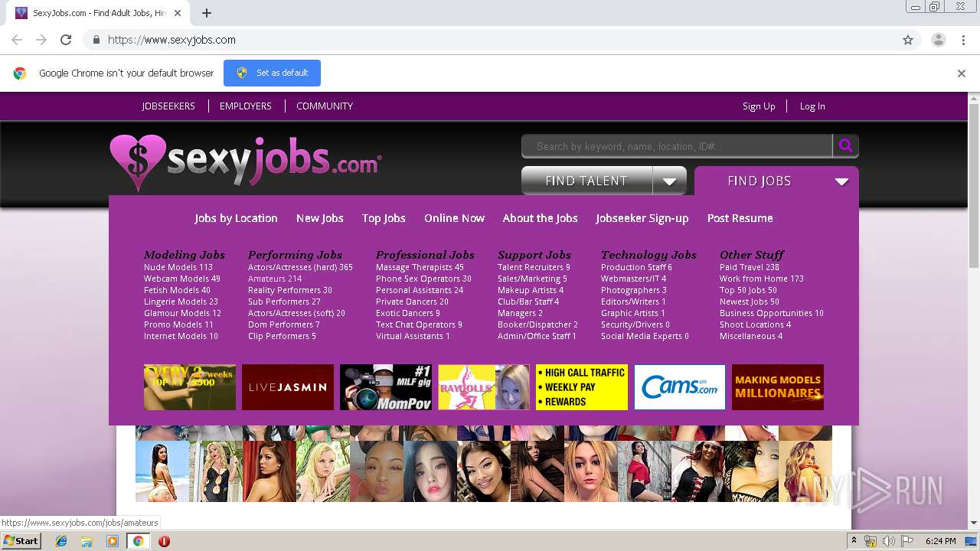The height and width of the screenshot is (551, 980).
Task: Expand the Find Talent dropdown arrow
Action: coord(669,181)
